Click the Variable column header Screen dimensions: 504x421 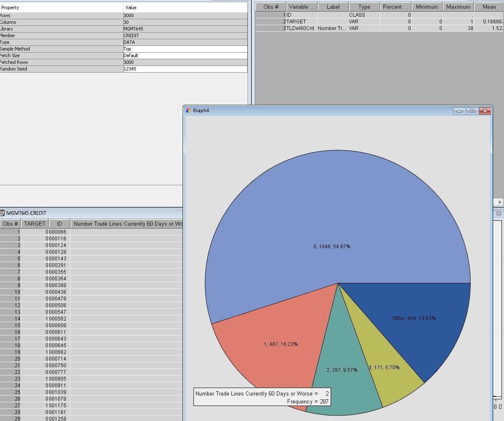302,7
